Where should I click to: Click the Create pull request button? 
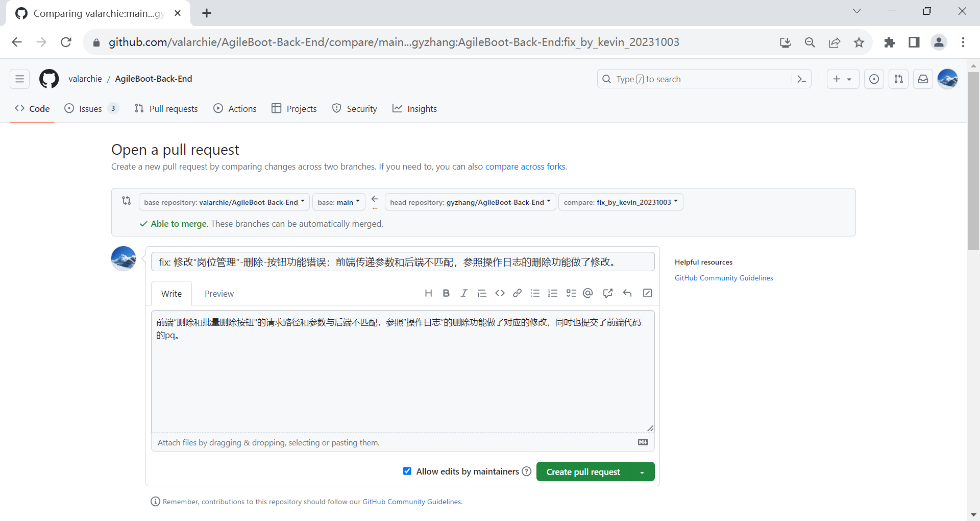[x=583, y=472]
